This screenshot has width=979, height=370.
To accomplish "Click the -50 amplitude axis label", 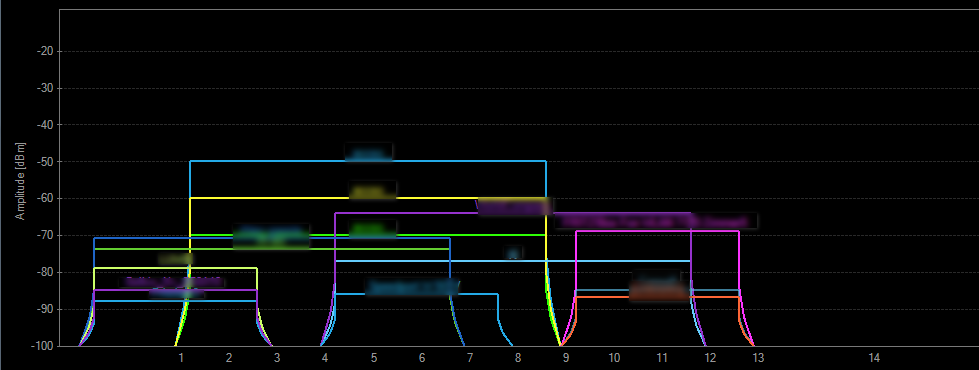I will (x=47, y=162).
